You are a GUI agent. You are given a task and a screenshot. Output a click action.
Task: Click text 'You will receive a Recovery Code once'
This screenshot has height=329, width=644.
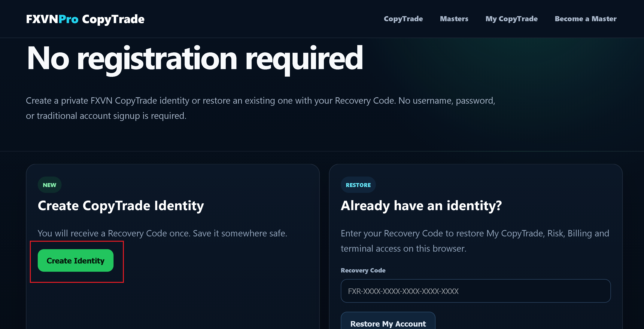(x=114, y=233)
